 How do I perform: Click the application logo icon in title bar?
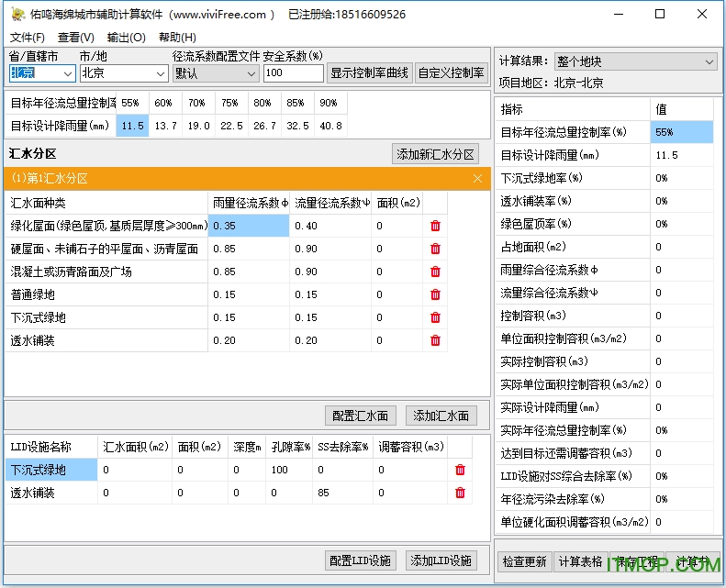17,14
